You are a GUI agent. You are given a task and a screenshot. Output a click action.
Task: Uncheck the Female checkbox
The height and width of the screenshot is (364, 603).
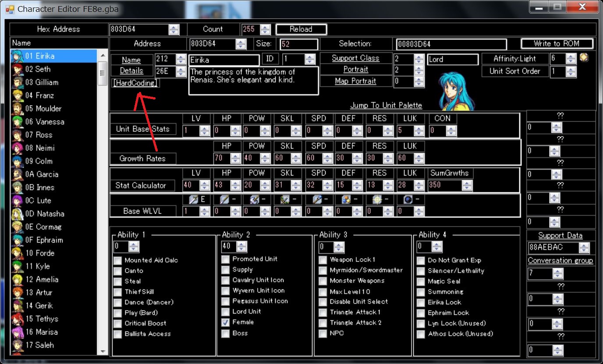[x=225, y=322]
